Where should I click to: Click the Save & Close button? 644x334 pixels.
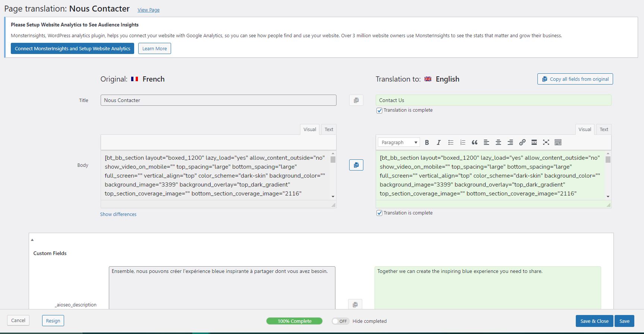coord(594,321)
